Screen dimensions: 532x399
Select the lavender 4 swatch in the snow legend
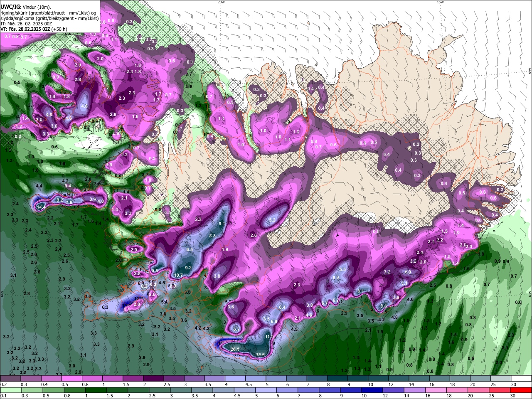pyautogui.click(x=234, y=378)
